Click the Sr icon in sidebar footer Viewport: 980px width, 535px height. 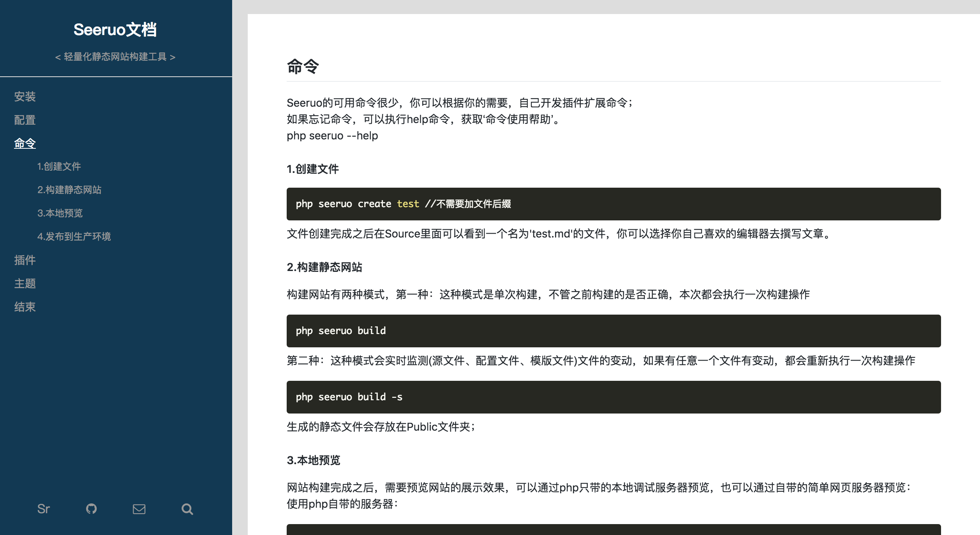[44, 509]
